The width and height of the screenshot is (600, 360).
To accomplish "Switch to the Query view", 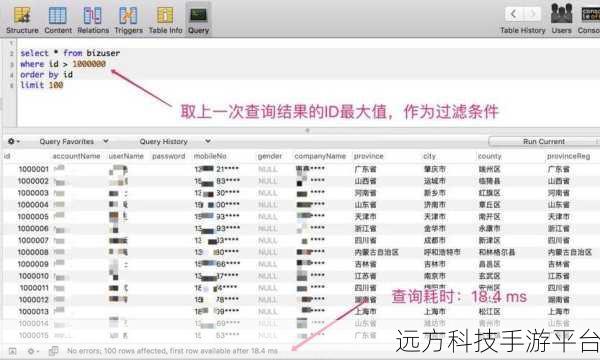I will pos(198,20).
